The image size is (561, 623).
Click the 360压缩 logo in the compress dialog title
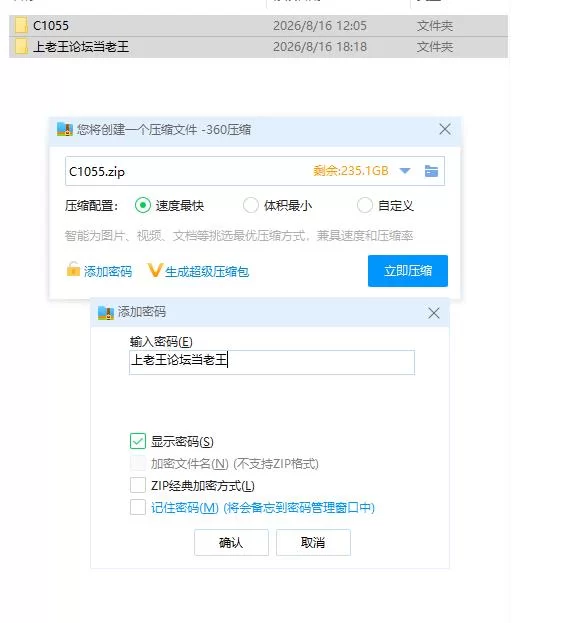pyautogui.click(x=65, y=129)
